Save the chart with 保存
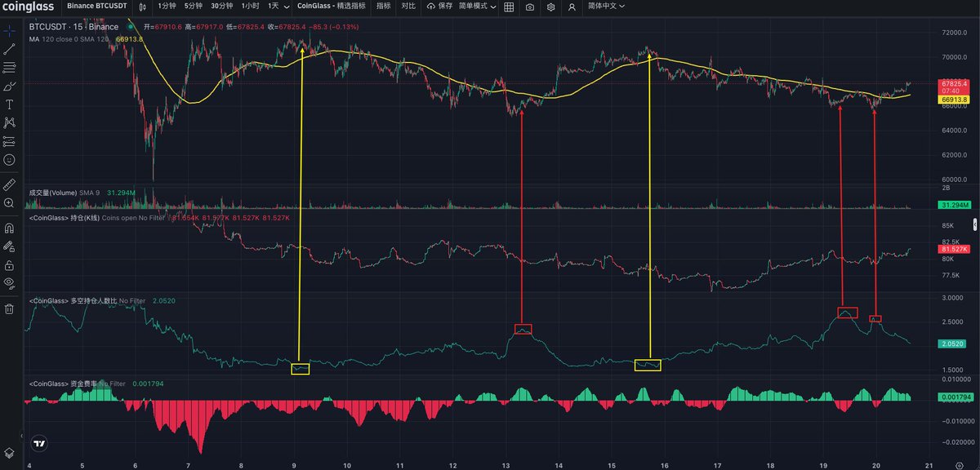Screen dimensions: 980x470 point(439,7)
